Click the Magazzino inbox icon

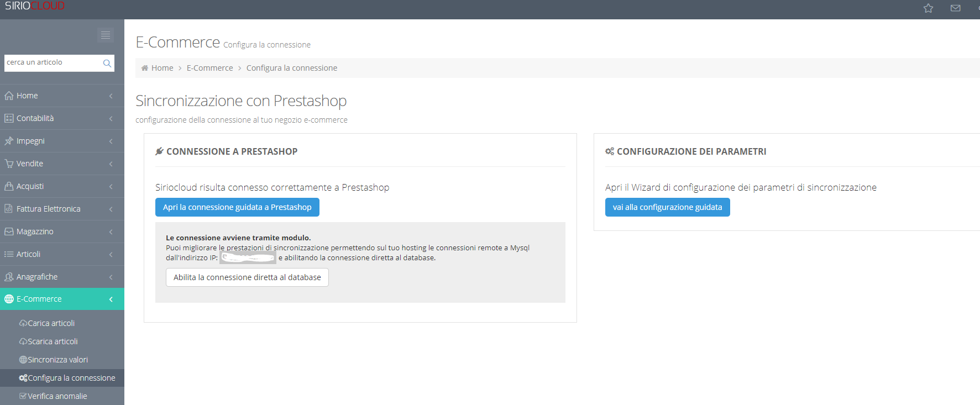[9, 232]
